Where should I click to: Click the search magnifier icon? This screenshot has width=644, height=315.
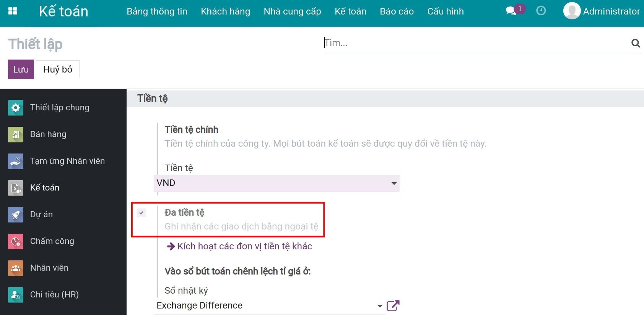point(635,43)
